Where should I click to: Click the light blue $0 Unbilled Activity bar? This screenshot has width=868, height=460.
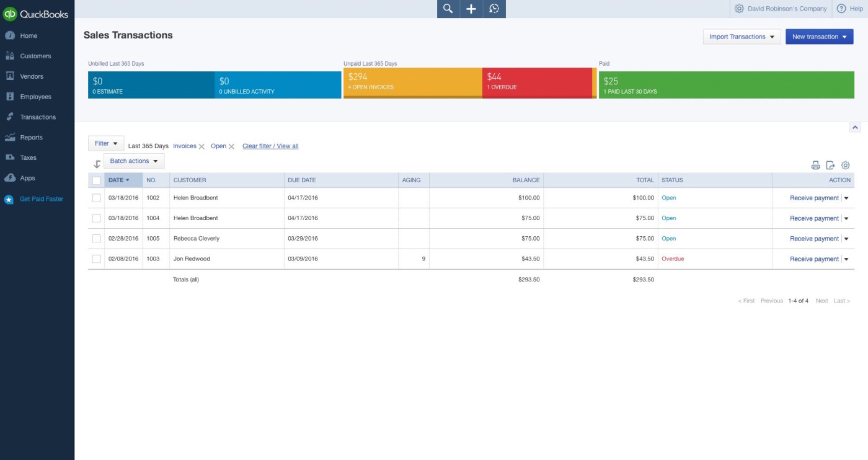pyautogui.click(x=278, y=85)
